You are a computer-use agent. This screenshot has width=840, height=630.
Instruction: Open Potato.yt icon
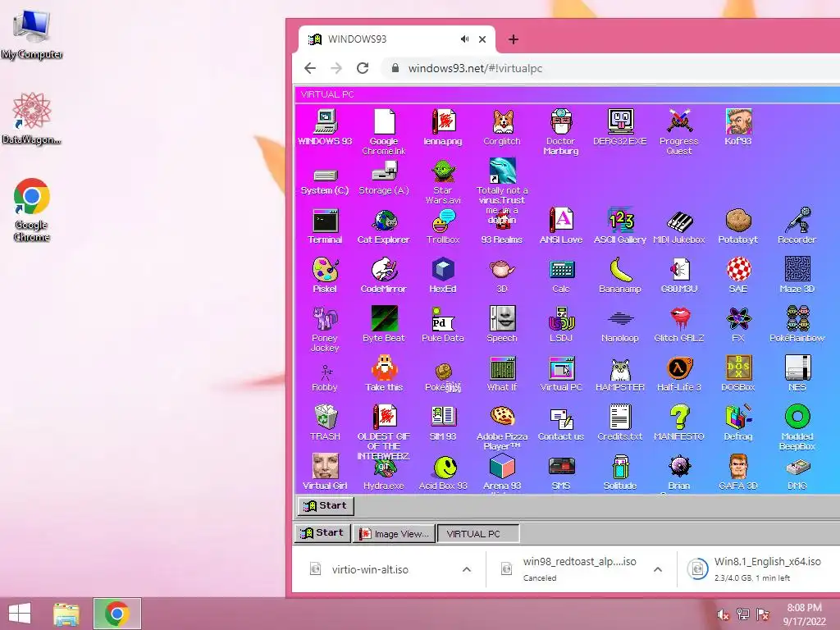[738, 226]
